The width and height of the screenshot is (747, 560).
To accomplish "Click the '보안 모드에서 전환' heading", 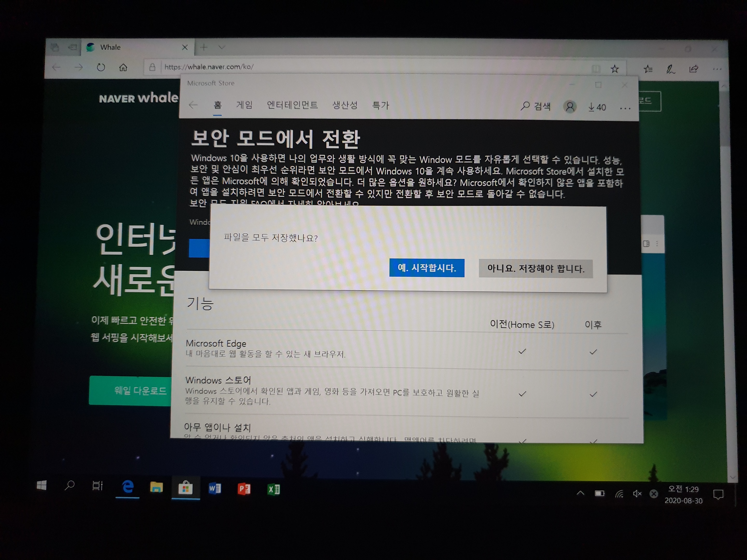I will (x=275, y=139).
